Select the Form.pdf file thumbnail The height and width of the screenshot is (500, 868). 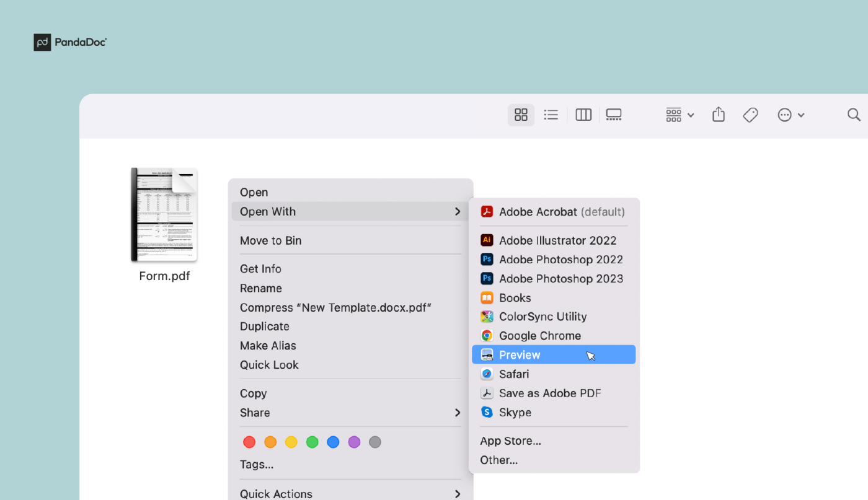tap(164, 215)
